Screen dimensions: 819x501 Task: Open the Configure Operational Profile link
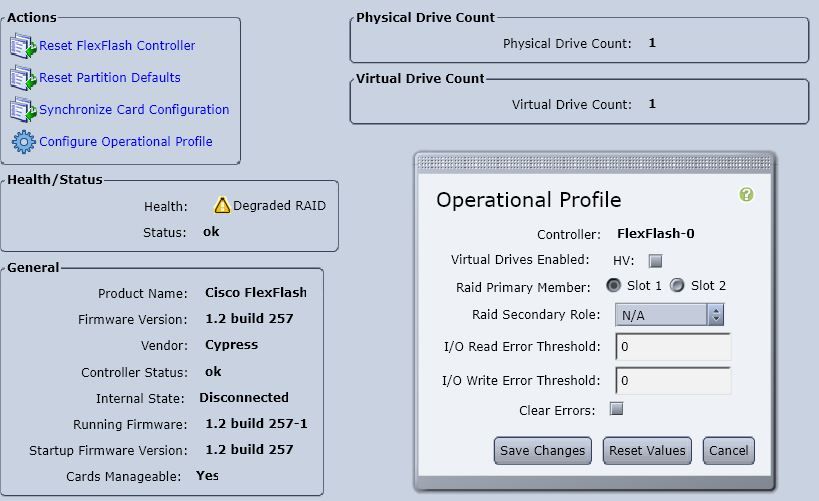tap(126, 142)
